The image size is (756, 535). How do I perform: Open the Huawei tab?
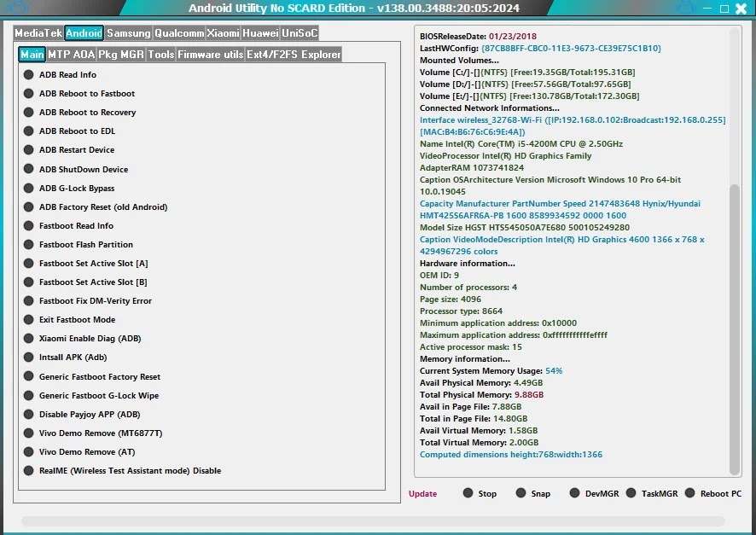coord(260,33)
